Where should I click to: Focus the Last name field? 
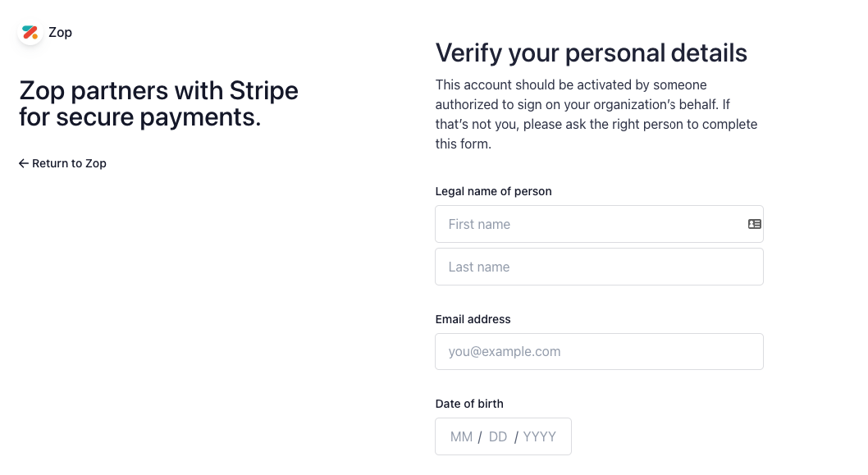tap(599, 267)
